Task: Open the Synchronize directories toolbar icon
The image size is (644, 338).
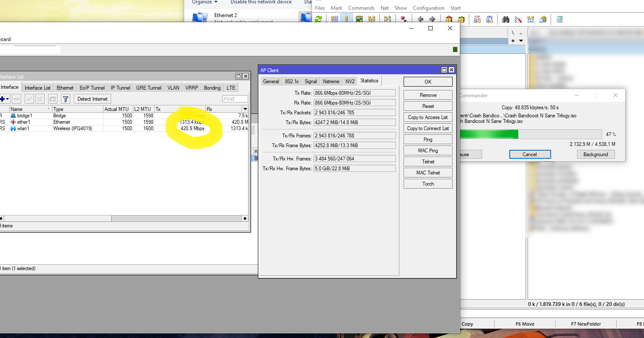Action: pyautogui.click(x=531, y=19)
